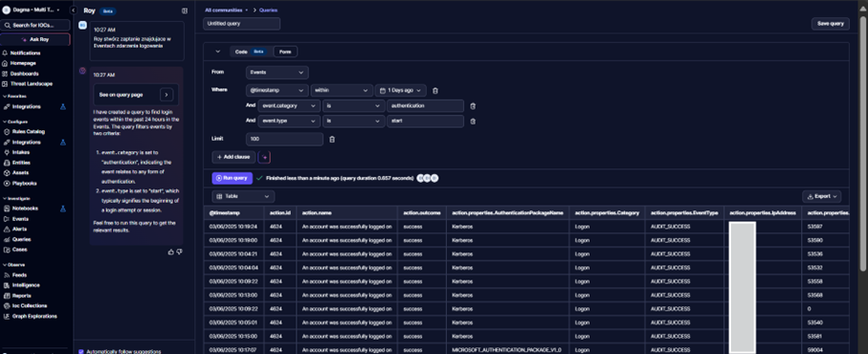Open the event.type field dropdown
This screenshot has height=354, width=868.
[290, 122]
